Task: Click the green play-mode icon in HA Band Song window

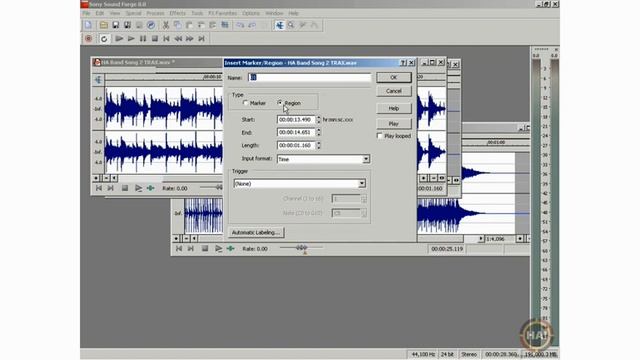Action: tap(151, 188)
